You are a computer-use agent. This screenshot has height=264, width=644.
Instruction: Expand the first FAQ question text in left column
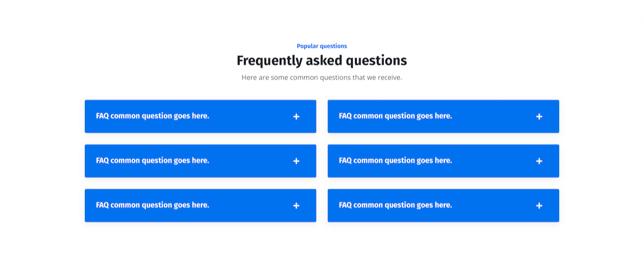(152, 116)
